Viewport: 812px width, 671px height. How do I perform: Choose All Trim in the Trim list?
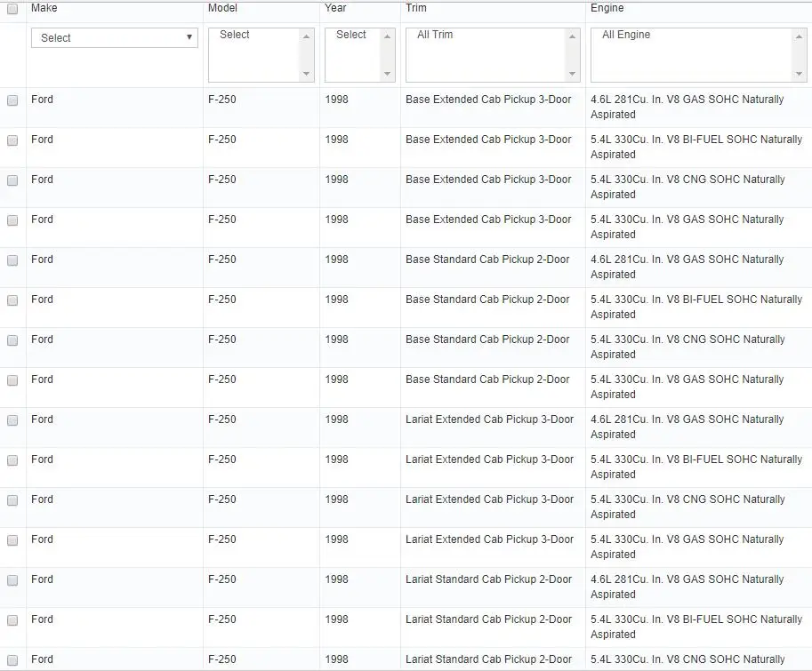click(x=435, y=35)
